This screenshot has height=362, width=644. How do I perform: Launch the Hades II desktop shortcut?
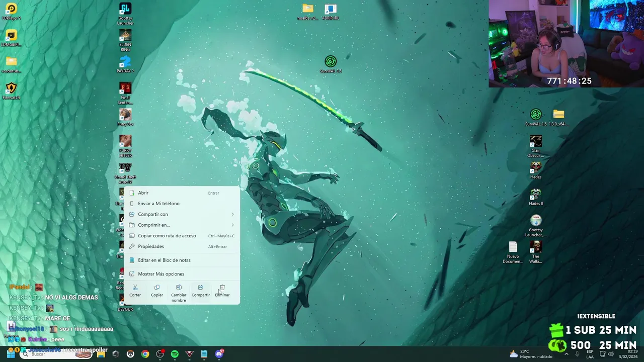tap(536, 197)
